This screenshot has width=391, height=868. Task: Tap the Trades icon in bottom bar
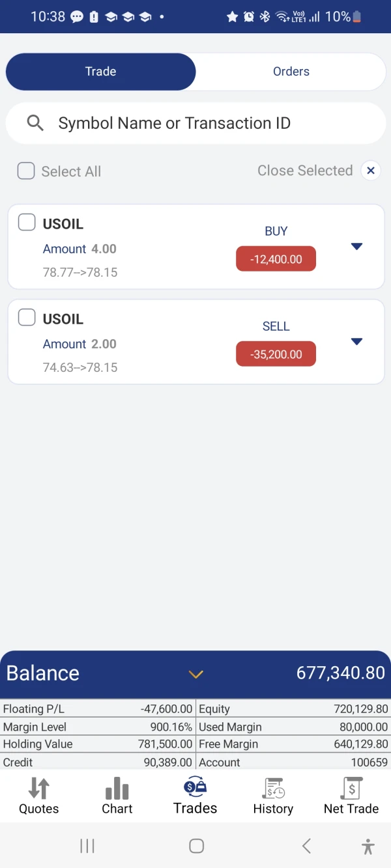(x=195, y=787)
